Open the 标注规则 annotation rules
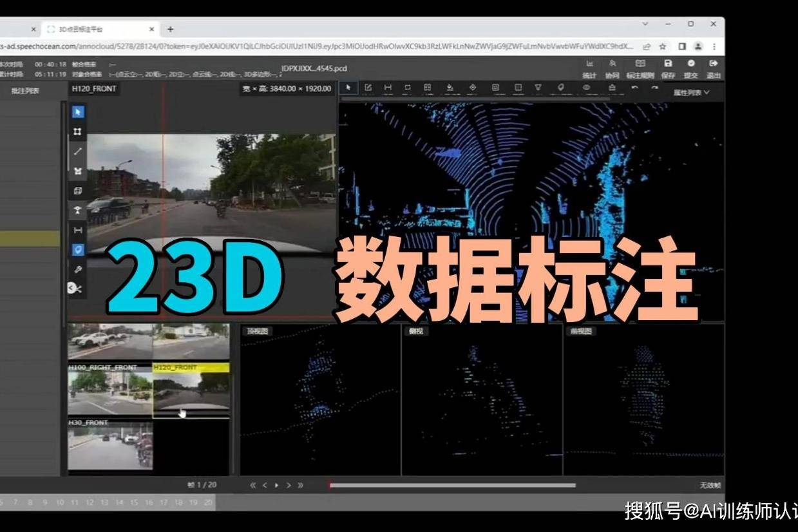The width and height of the screenshot is (798, 532). pos(640,69)
